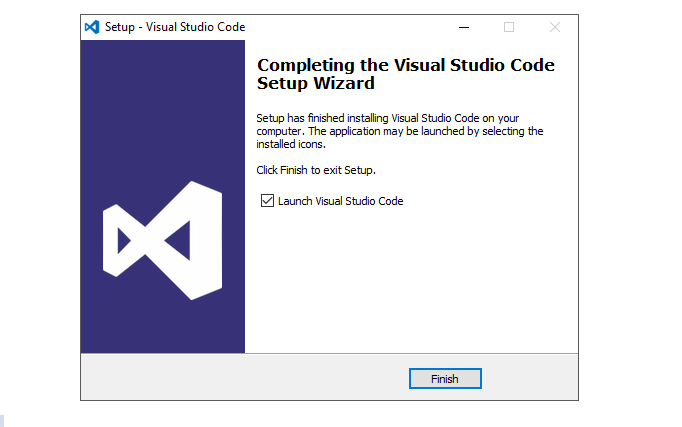Screen dimensions: 682x427
Task: Click the greyed-out maximize button
Action: (x=509, y=27)
